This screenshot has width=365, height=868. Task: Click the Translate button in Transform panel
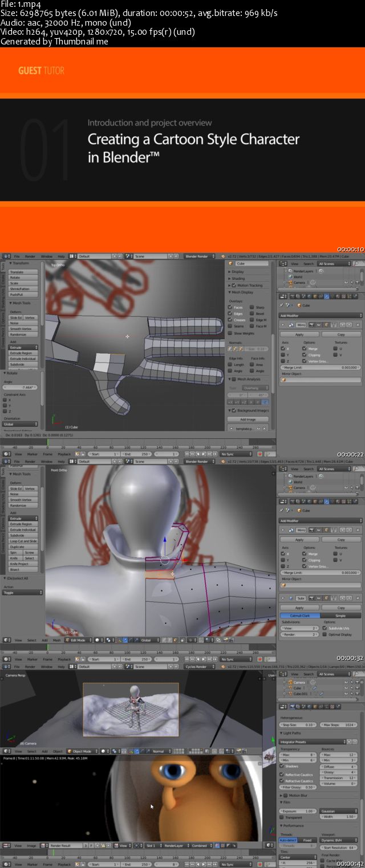pyautogui.click(x=23, y=272)
